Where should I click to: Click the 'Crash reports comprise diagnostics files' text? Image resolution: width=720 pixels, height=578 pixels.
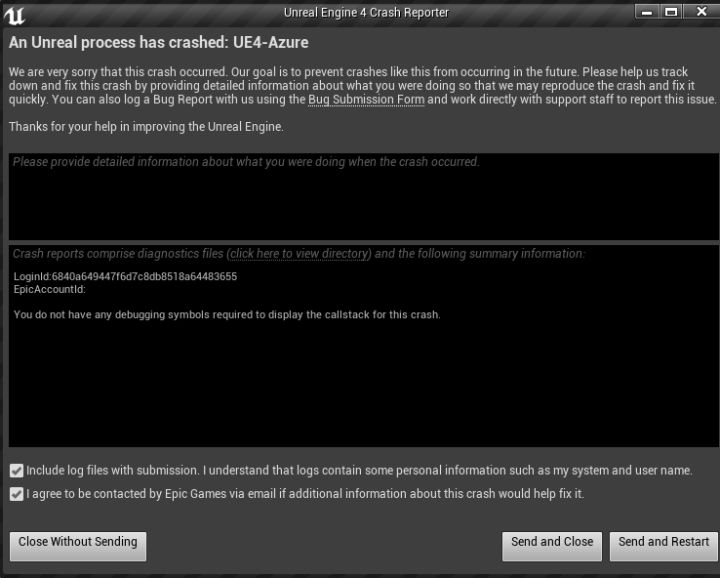[118, 254]
